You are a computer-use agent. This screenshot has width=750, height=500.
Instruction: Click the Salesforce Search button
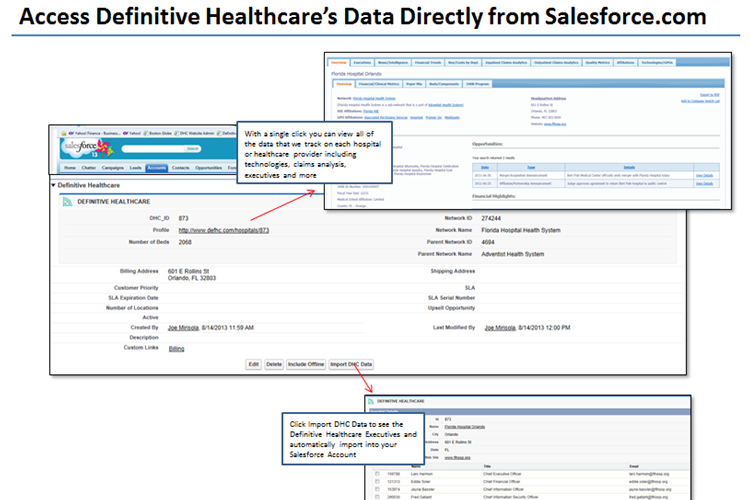point(193,149)
